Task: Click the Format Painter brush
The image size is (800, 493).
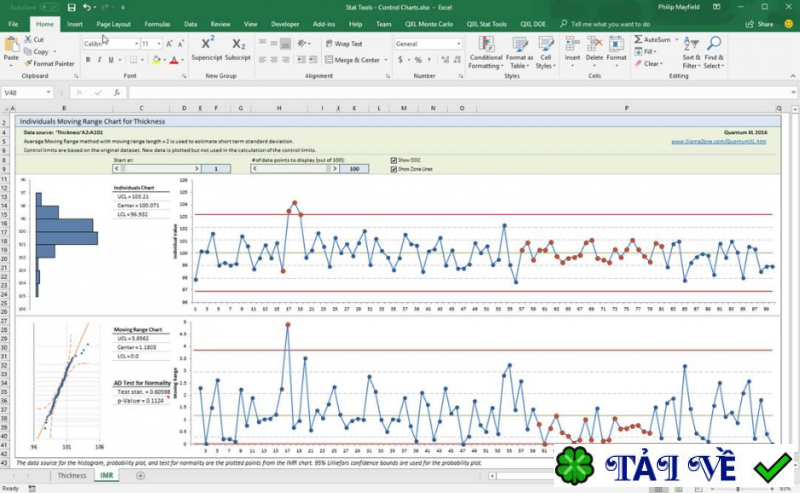Action: click(x=28, y=64)
